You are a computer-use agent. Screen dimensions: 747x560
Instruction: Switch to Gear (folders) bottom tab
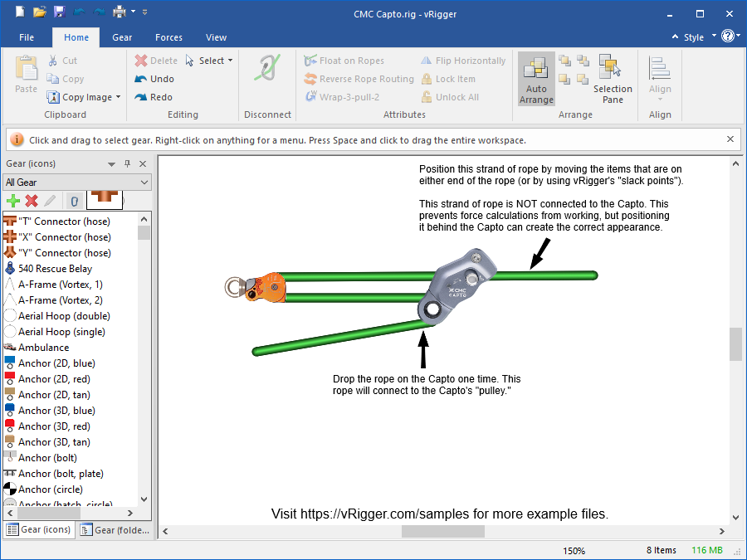tap(115, 530)
